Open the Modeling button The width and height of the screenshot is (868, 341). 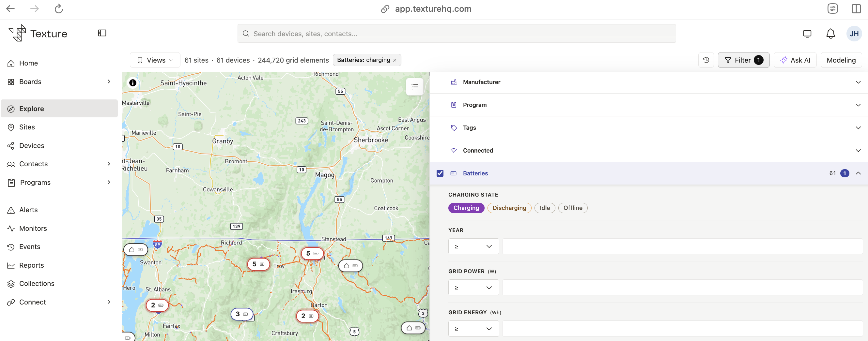click(841, 60)
